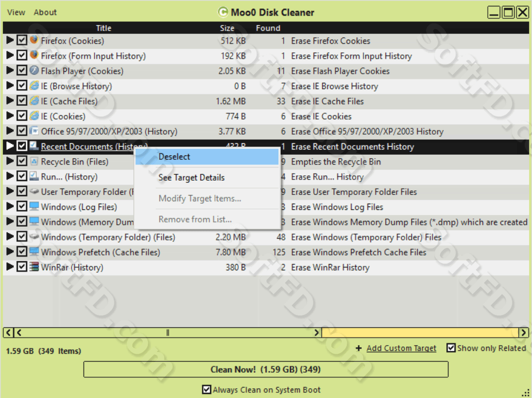Click the Moo0 Disk Cleaner logo icon
The width and height of the screenshot is (532, 398).
pos(223,12)
